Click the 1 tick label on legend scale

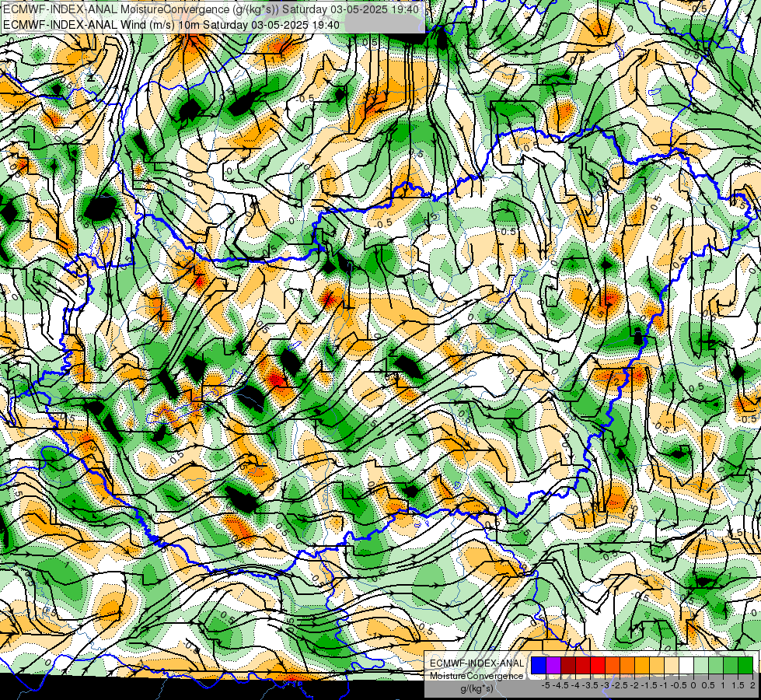(723, 685)
